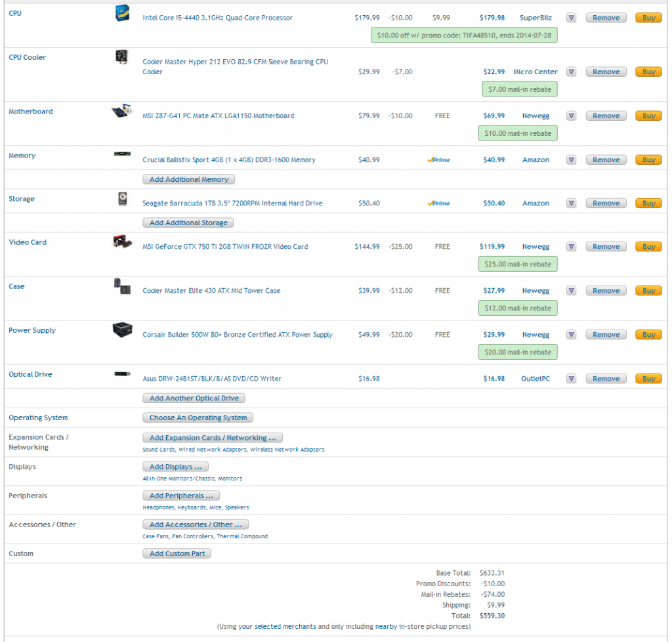Click the Optical Drive category link
Screen dimensions: 672x642
pyautogui.click(x=30, y=374)
